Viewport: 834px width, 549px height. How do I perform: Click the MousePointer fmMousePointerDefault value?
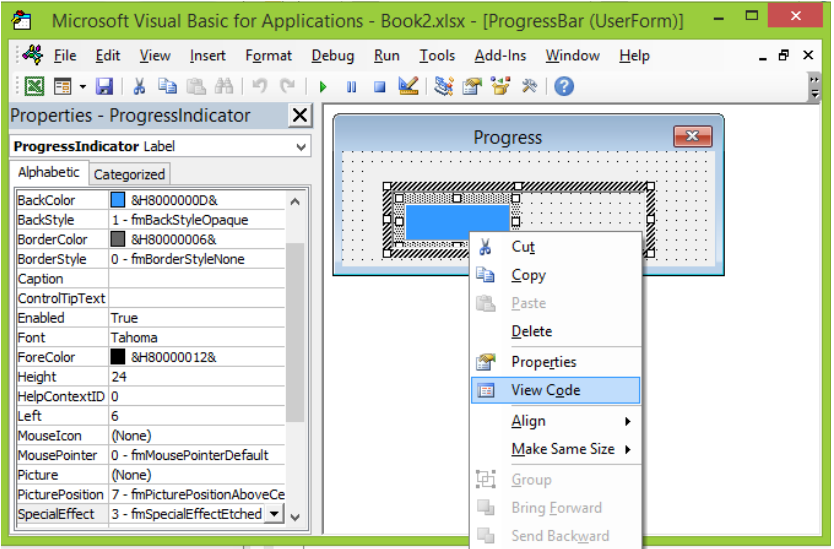tap(197, 455)
